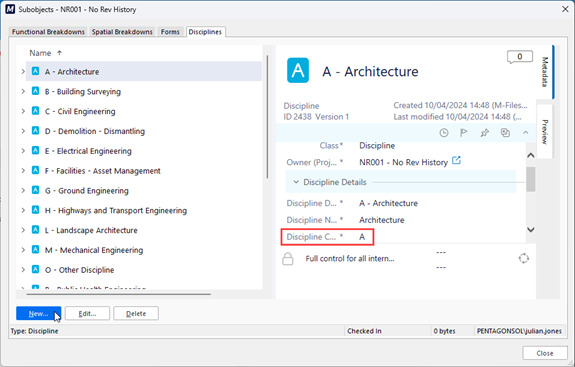Expand the M - Mechanical Engineering node

(23, 250)
